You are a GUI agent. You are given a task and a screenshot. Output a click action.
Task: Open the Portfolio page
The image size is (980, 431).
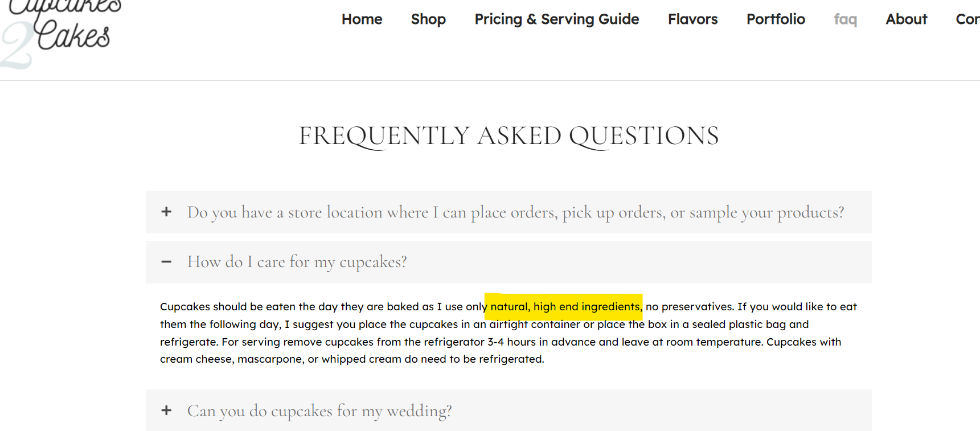776,19
